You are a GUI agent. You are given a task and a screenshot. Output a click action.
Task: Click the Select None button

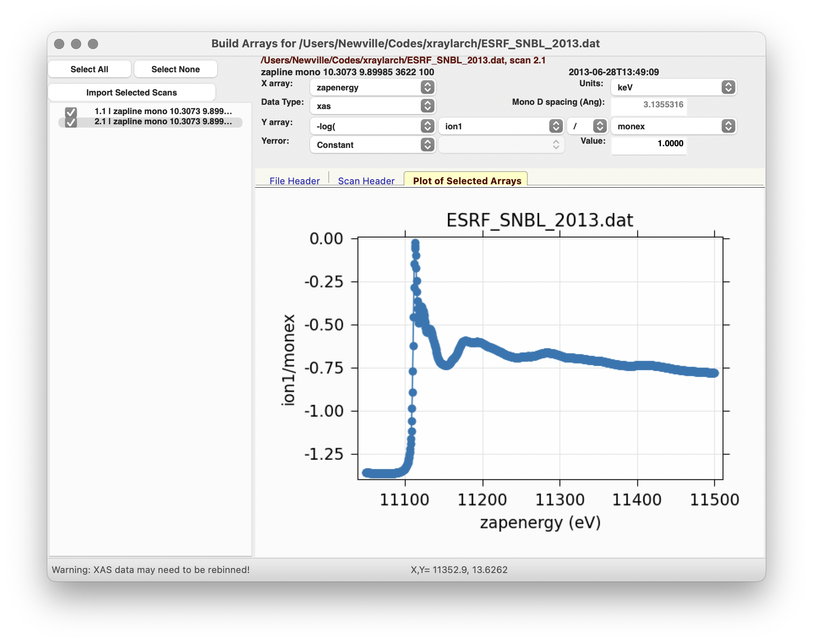coord(175,69)
